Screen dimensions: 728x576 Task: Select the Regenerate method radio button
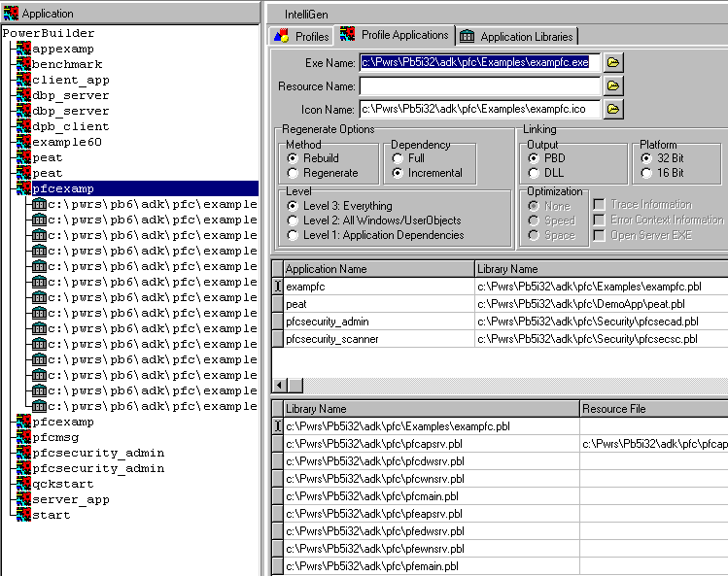(293, 173)
